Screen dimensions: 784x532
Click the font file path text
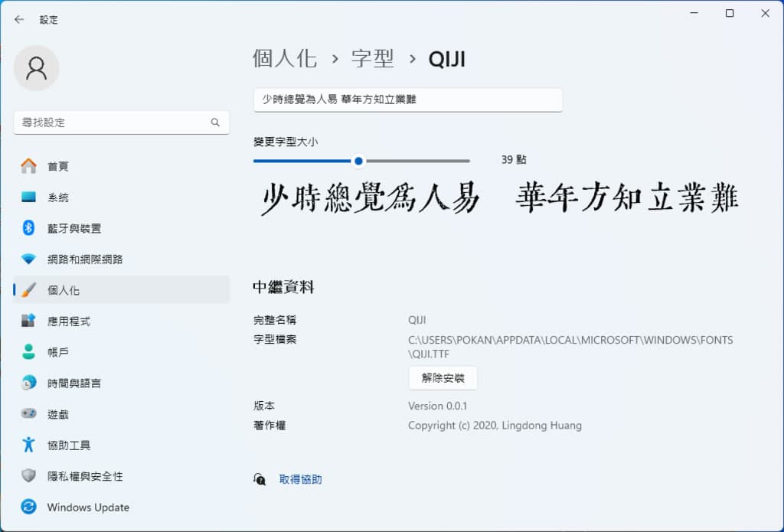(570, 347)
